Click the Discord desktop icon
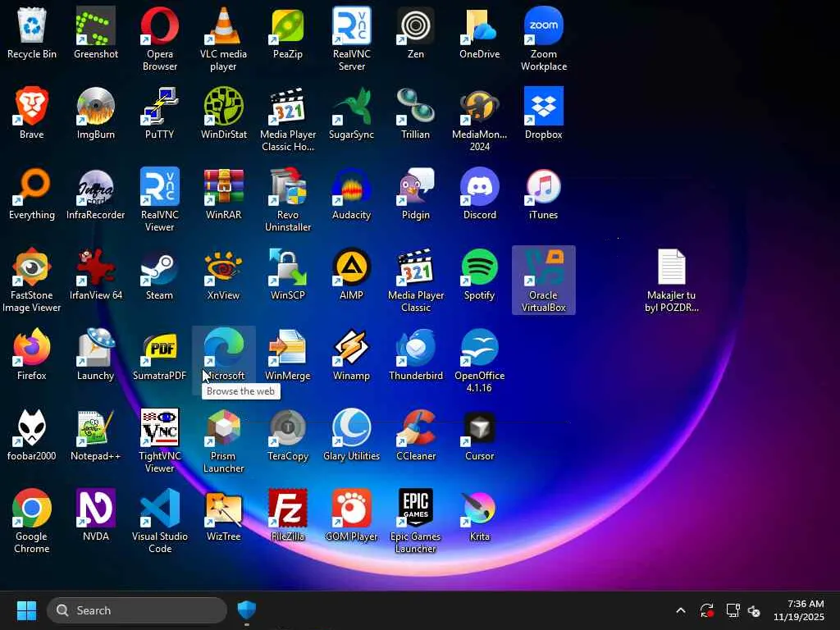The image size is (840, 630). pos(479,189)
